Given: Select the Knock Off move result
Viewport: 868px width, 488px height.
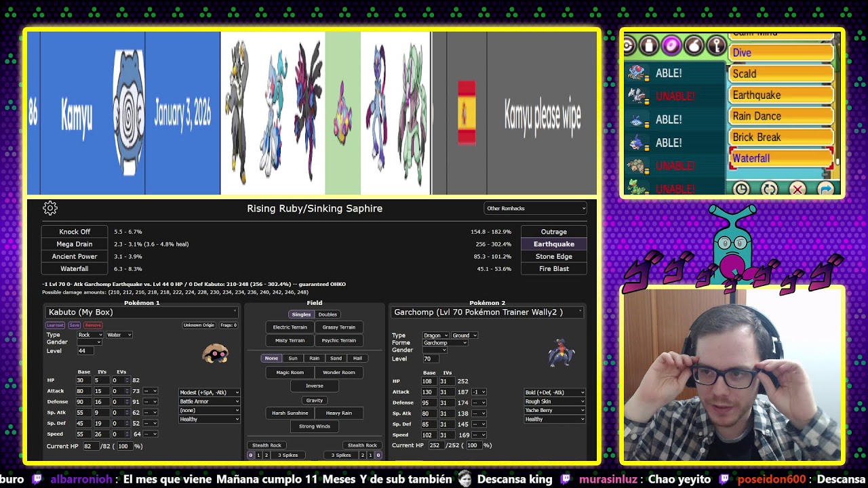Looking at the screenshot, I should [75, 232].
